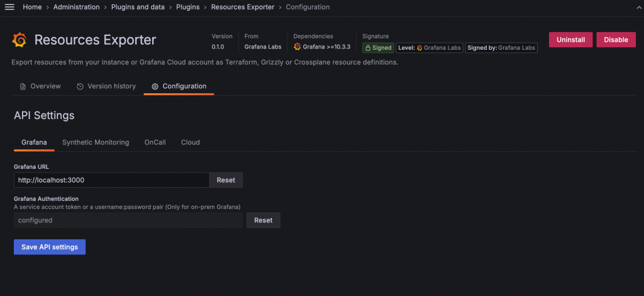This screenshot has width=644, height=296.
Task: Click the Grafana Authentication configured field
Action: click(x=128, y=220)
